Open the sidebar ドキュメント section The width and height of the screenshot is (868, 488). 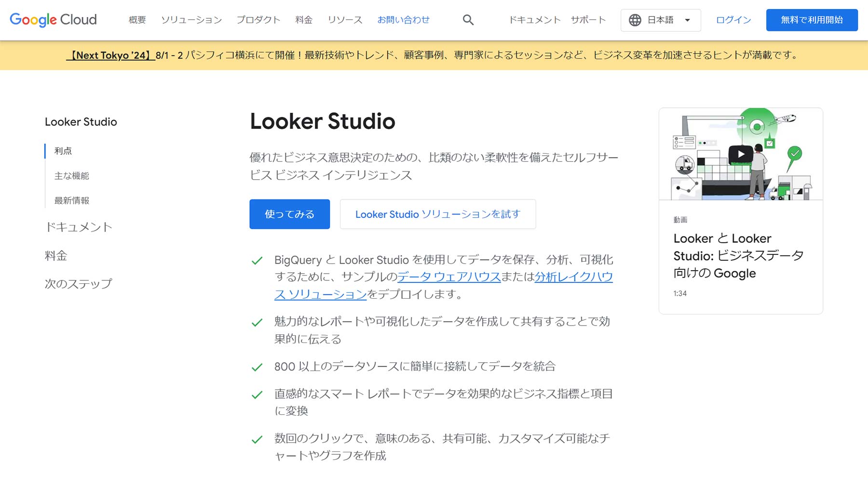point(79,227)
